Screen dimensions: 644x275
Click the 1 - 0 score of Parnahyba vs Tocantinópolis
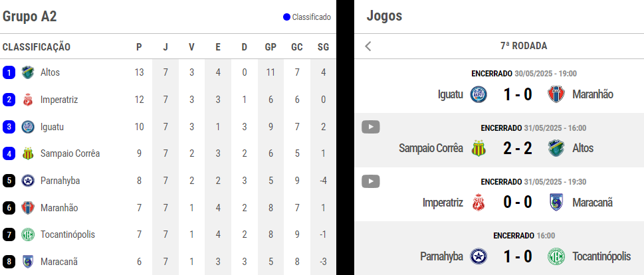pos(518,256)
